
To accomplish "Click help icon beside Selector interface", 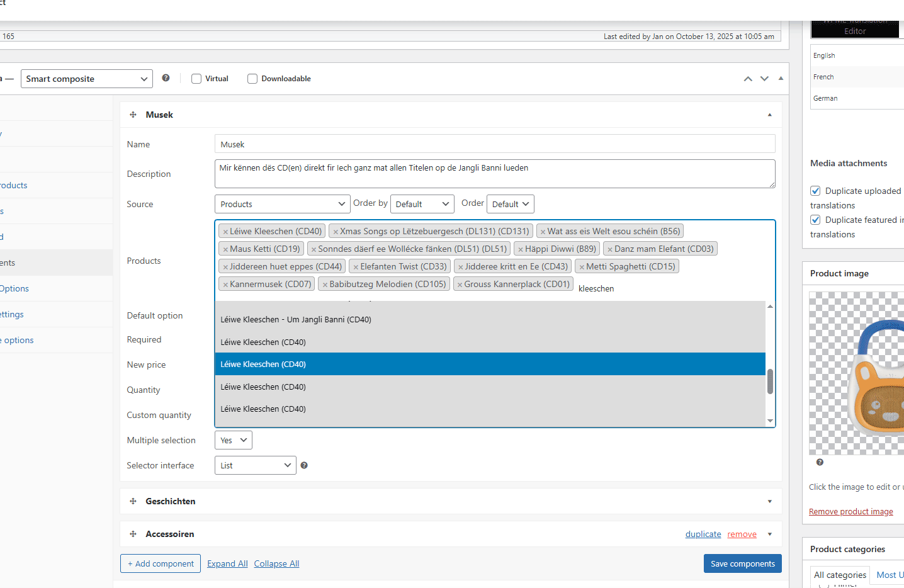I will tap(304, 465).
